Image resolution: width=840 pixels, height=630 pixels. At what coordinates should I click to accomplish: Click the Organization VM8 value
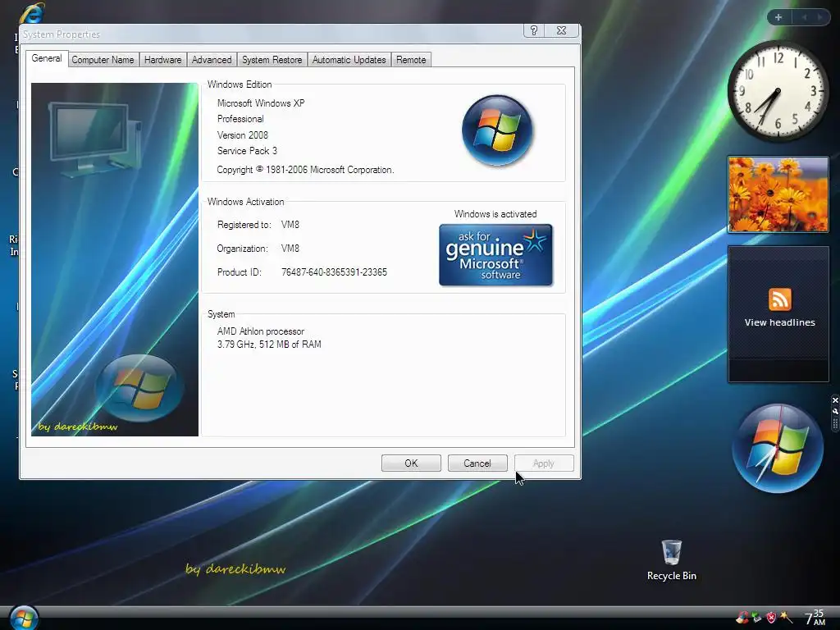coord(290,248)
